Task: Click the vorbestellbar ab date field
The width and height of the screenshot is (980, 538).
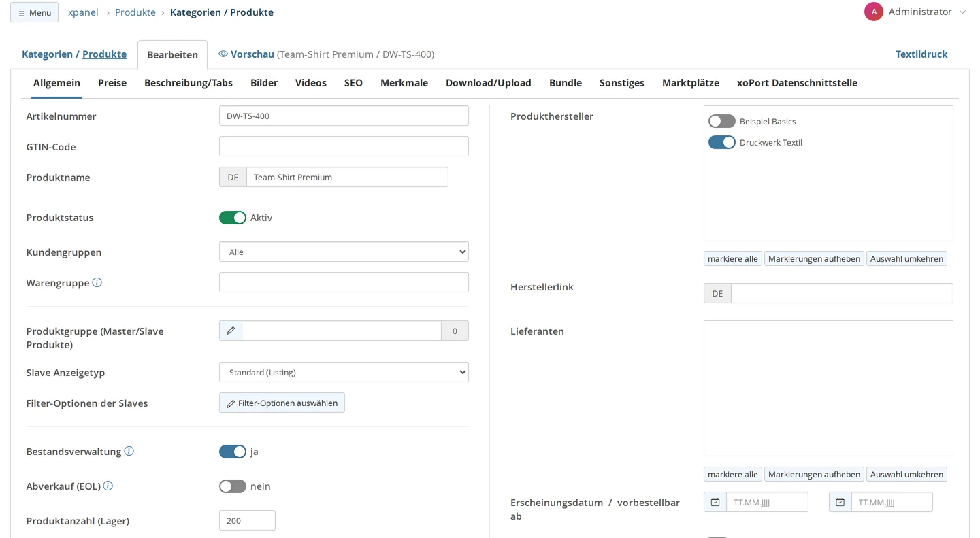Action: (x=892, y=502)
